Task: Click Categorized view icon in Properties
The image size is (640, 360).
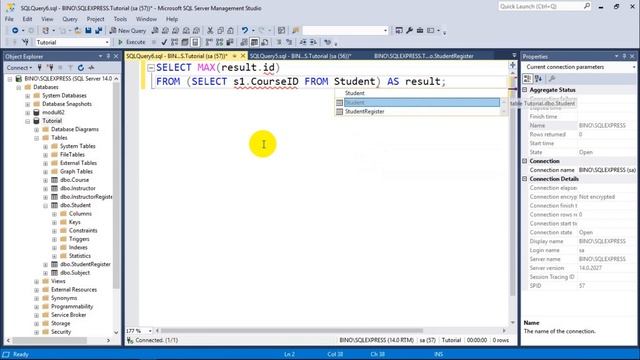Action: (527, 78)
